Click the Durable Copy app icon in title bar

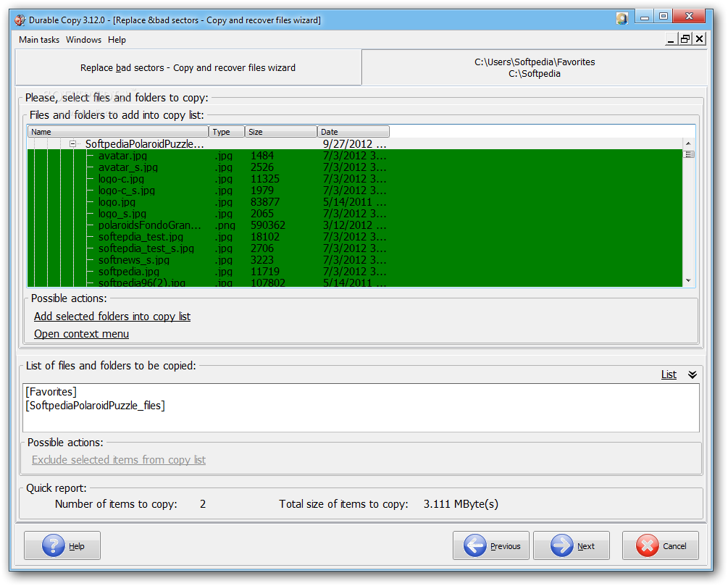coord(20,20)
